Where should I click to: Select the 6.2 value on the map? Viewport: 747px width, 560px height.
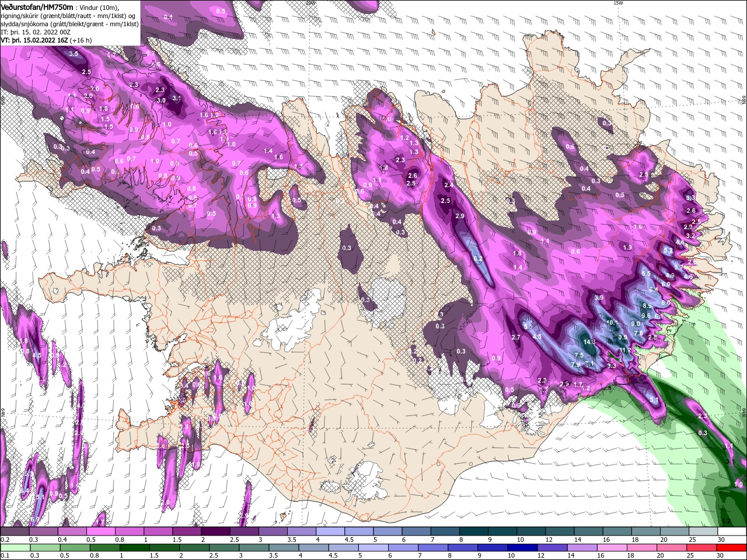point(478,258)
